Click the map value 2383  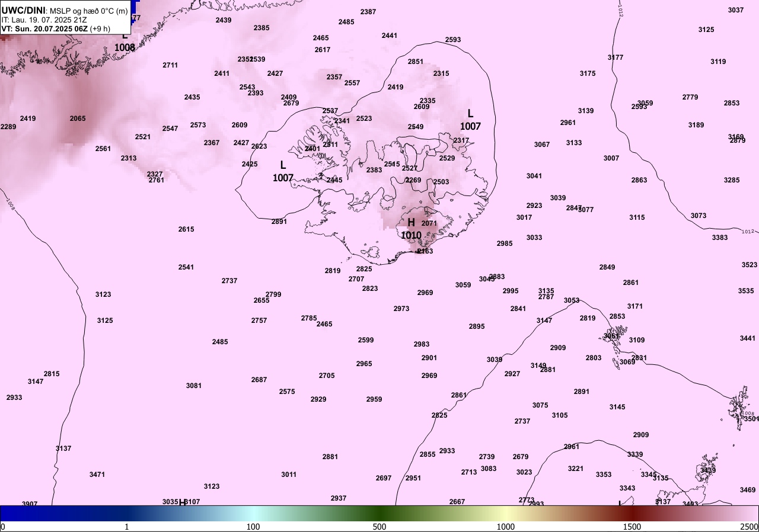(x=374, y=170)
